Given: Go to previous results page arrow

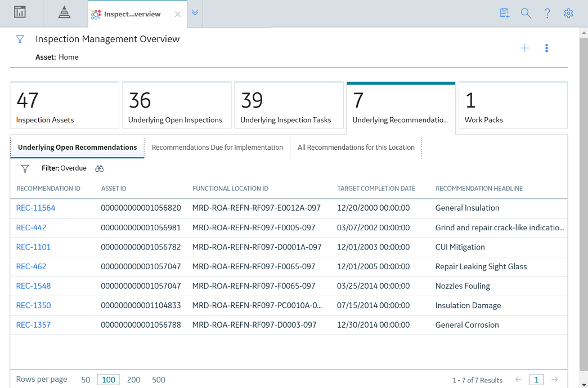Looking at the screenshot, I should [x=518, y=380].
